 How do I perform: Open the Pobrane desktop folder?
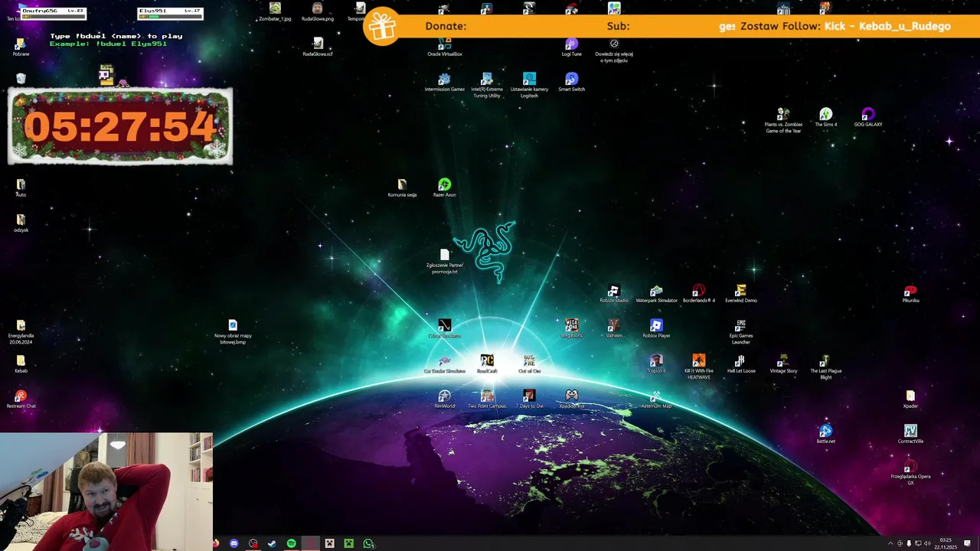point(21,47)
